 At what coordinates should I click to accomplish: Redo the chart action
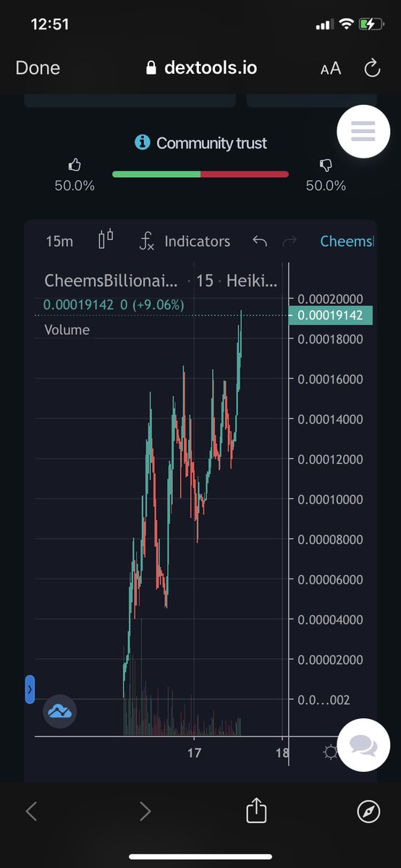coord(290,241)
